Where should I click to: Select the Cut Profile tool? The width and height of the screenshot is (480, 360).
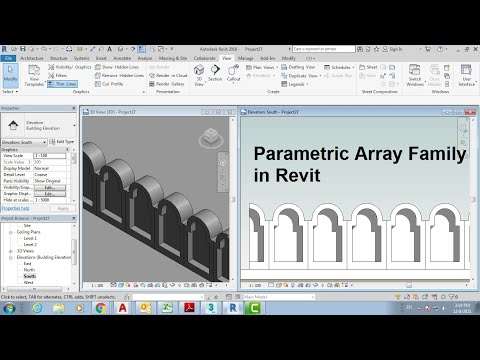(x=109, y=84)
